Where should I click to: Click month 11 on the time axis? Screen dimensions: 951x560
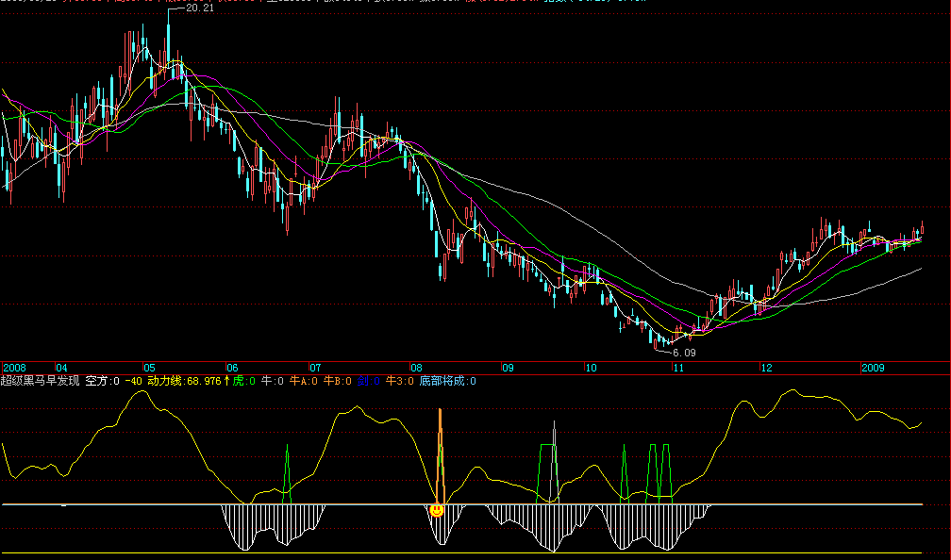click(676, 367)
